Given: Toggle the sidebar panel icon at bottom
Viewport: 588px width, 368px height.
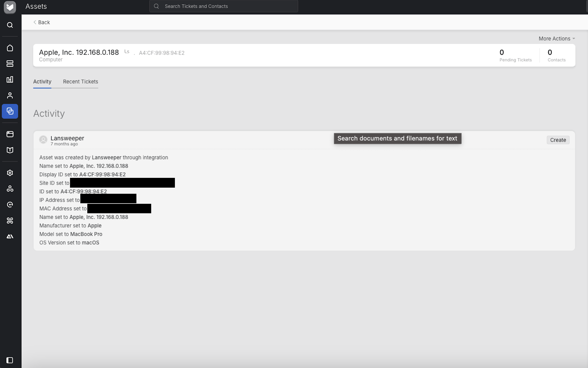Looking at the screenshot, I should point(10,360).
